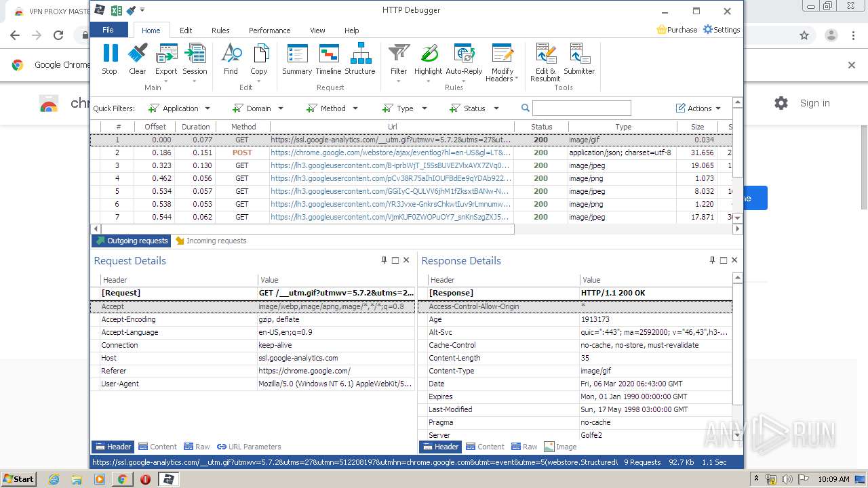Show the Structure view
The image size is (868, 488).
pos(360,59)
